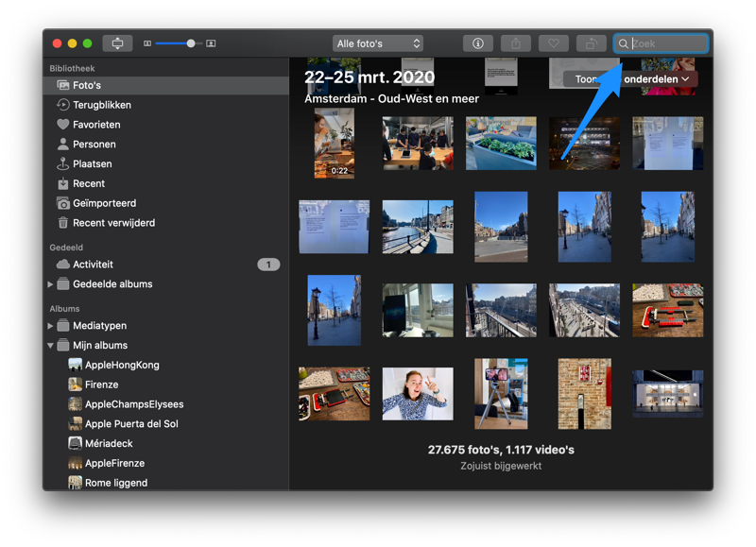Click the Recent download icon in sidebar

point(62,183)
